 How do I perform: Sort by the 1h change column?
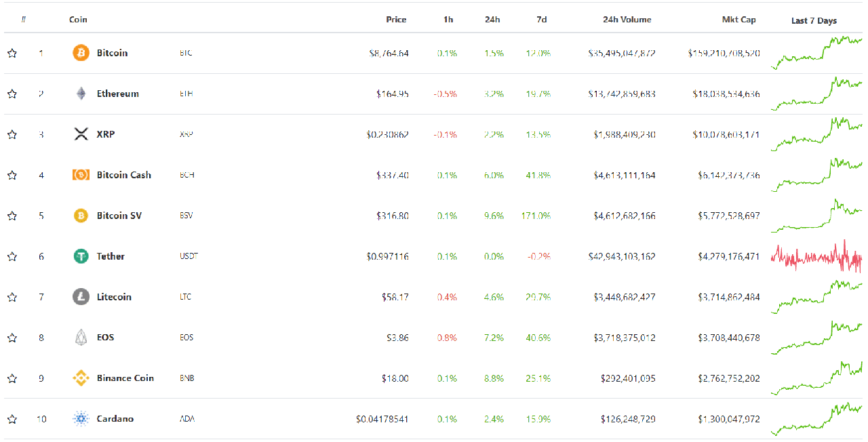pyautogui.click(x=448, y=20)
